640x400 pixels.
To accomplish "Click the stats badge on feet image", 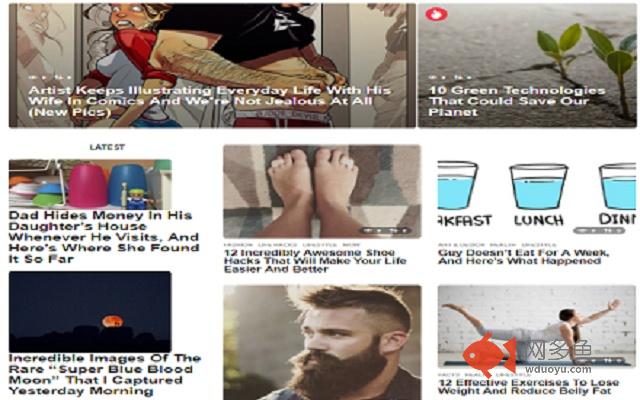I will [384, 231].
